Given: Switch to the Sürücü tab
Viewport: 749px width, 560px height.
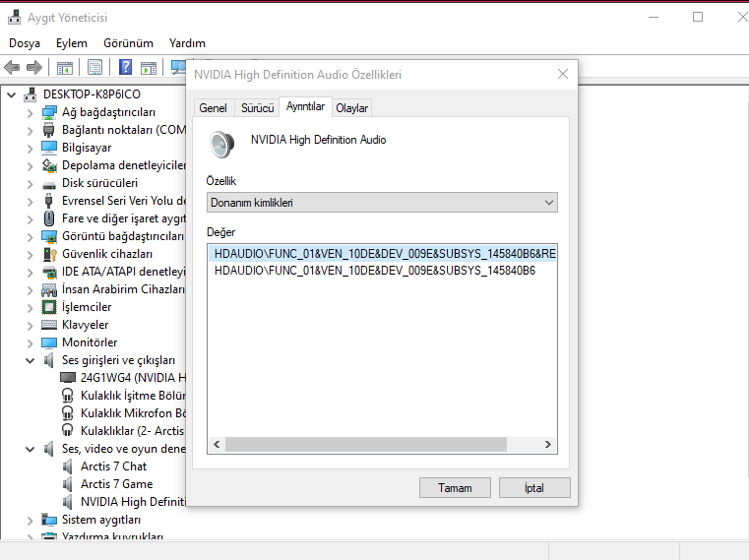Looking at the screenshot, I should click(x=258, y=108).
